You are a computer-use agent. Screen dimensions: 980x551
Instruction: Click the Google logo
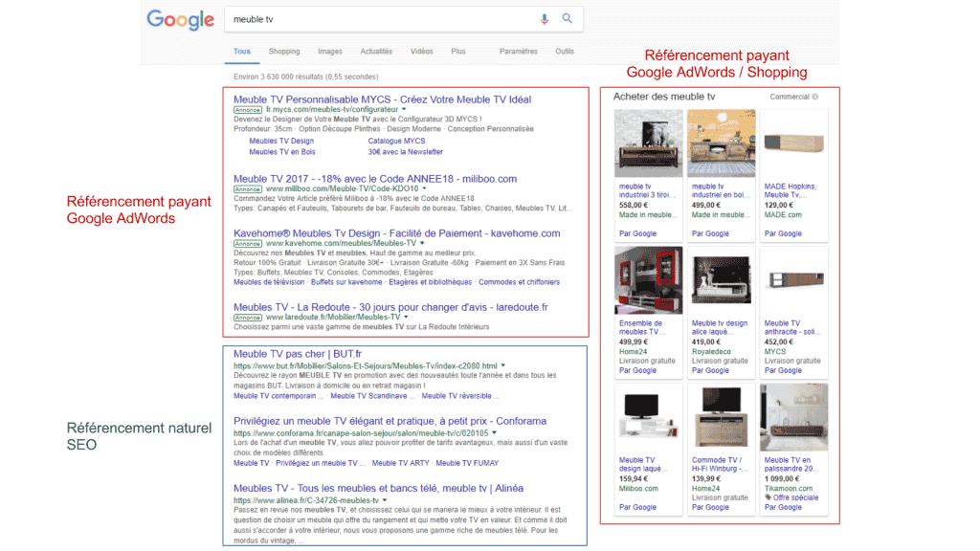(x=180, y=19)
